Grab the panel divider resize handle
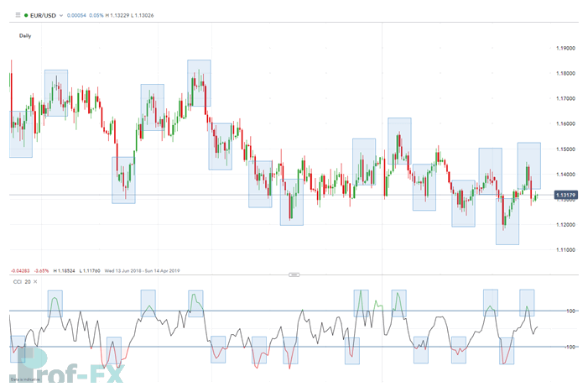Screen dimensions: 588x392 (x=294, y=274)
